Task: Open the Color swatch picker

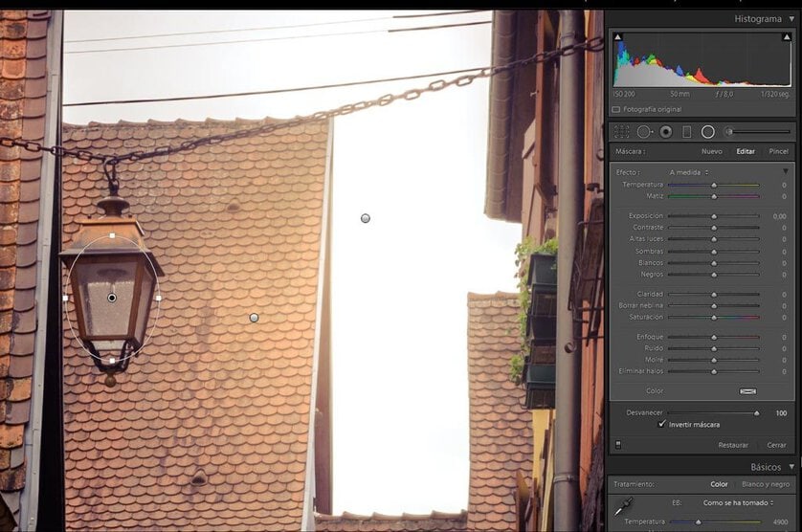Action: tap(747, 391)
